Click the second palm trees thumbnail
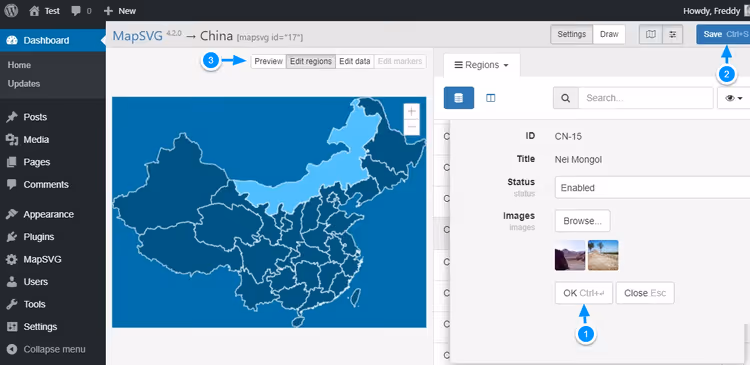 (x=603, y=255)
